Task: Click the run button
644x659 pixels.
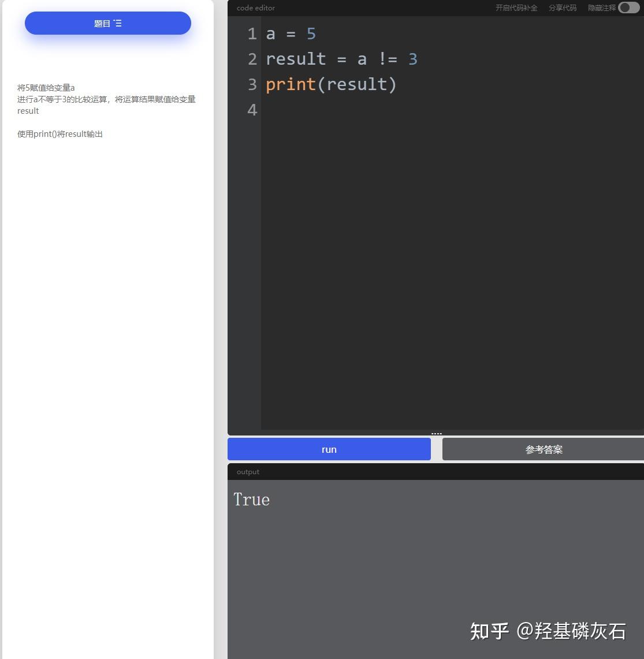Action: pos(329,449)
